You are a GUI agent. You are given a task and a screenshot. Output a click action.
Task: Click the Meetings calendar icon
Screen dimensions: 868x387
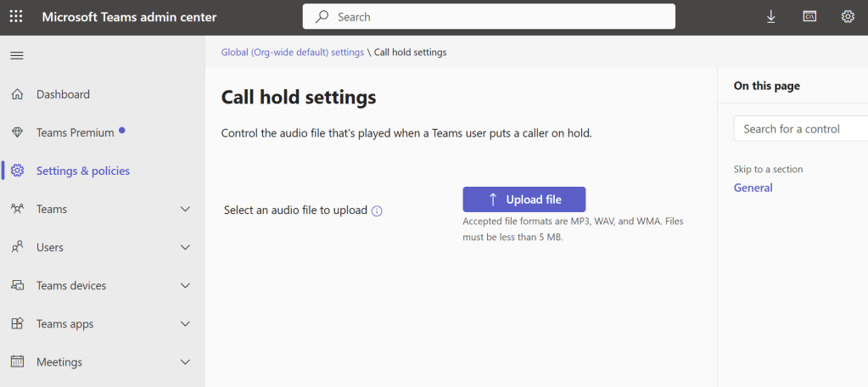(17, 362)
